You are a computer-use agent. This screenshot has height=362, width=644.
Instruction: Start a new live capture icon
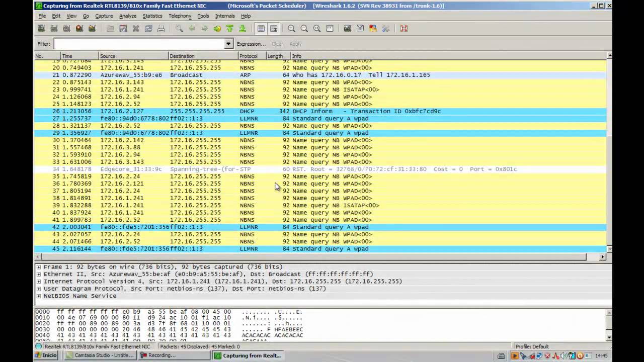pos(66,29)
